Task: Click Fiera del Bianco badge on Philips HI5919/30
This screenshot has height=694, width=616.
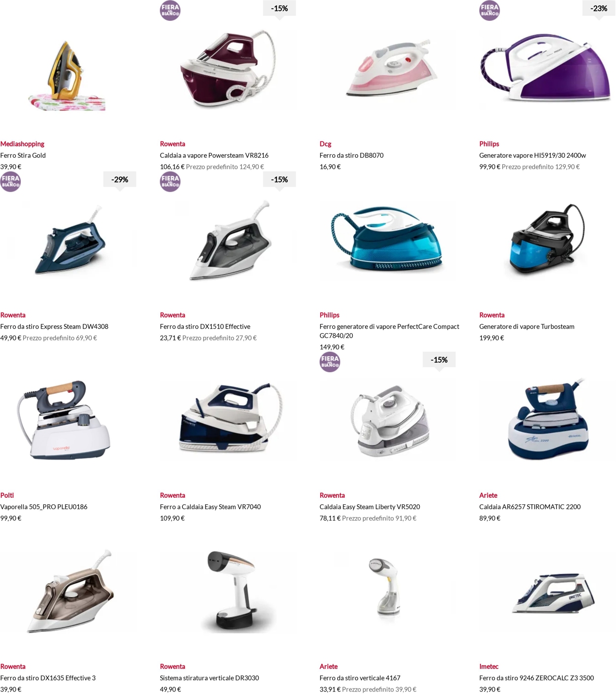Action: (489, 10)
